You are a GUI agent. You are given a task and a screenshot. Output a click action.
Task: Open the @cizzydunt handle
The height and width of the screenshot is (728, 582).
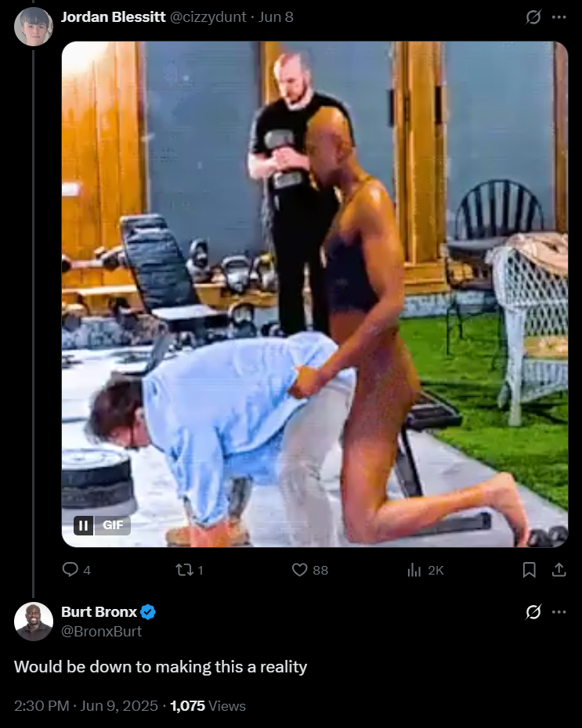[x=208, y=17]
